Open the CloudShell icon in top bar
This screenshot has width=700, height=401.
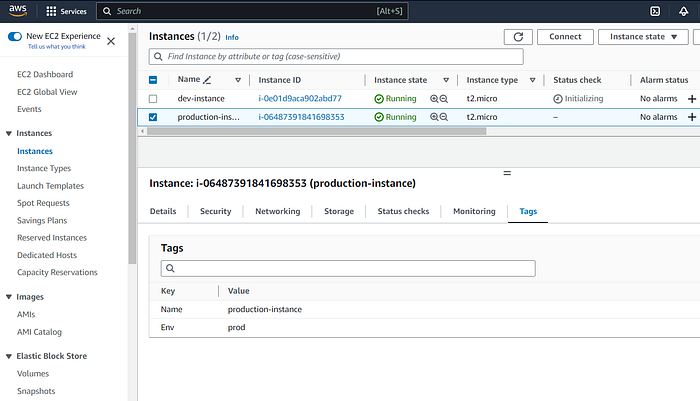(655, 11)
